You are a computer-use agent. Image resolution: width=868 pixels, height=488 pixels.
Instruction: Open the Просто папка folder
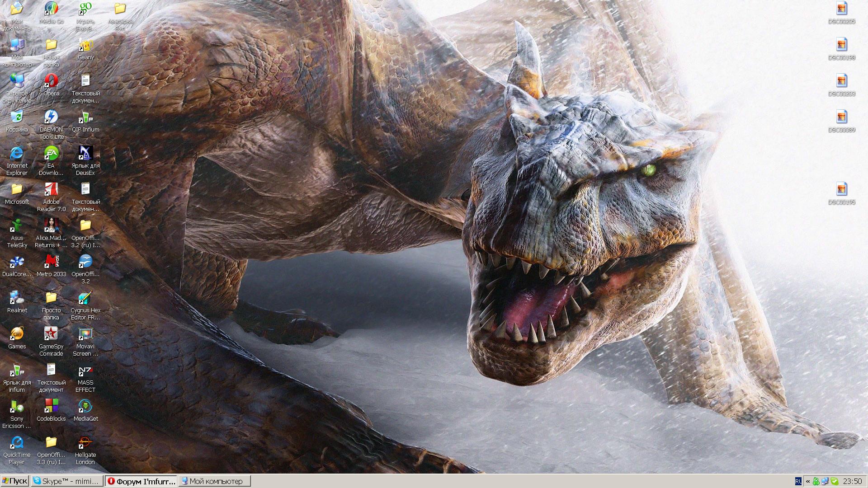51,305
